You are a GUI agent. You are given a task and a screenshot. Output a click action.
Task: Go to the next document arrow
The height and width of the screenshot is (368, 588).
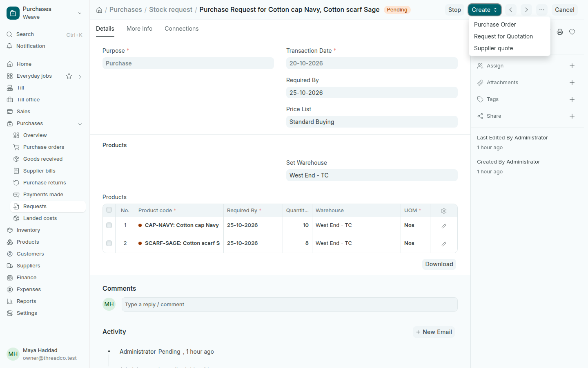click(x=526, y=10)
